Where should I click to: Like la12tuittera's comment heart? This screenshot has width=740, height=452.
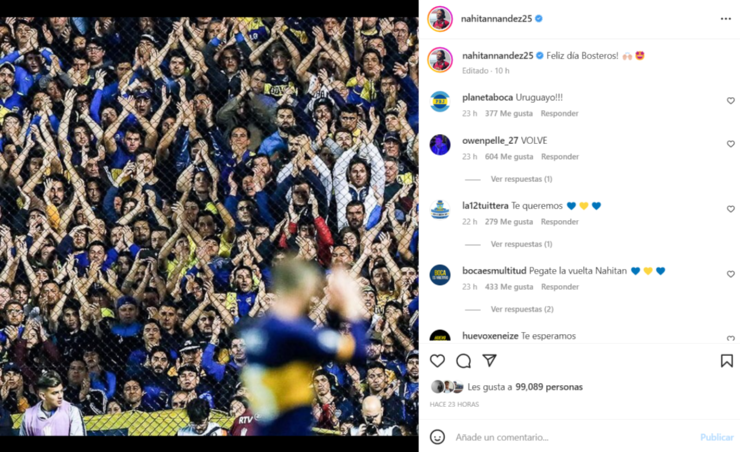tap(731, 209)
